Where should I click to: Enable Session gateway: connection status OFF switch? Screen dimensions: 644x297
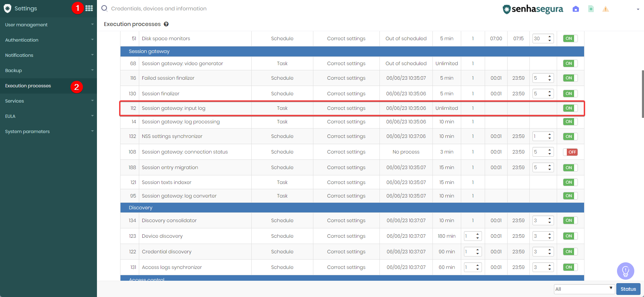click(570, 152)
